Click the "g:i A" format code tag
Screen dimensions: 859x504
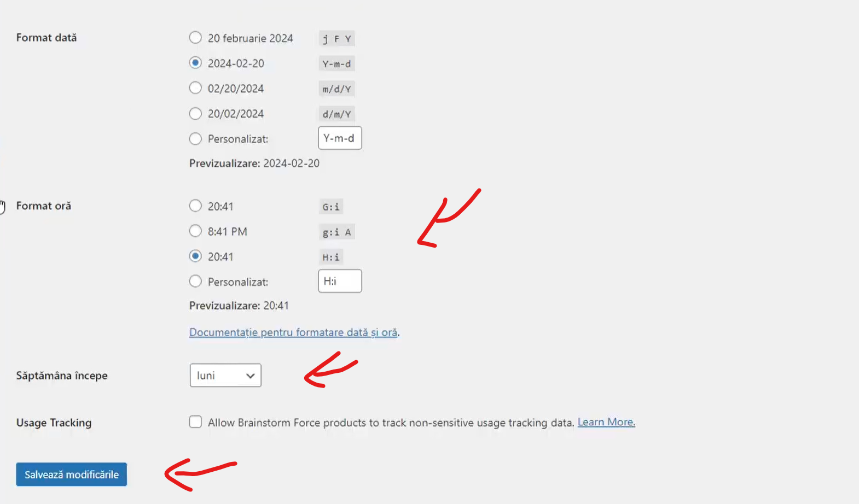coord(336,232)
